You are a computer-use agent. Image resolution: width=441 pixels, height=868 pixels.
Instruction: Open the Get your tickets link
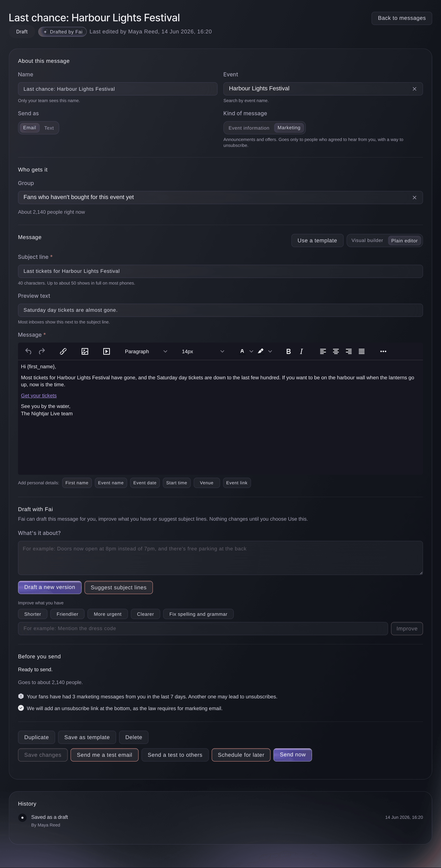(x=39, y=396)
